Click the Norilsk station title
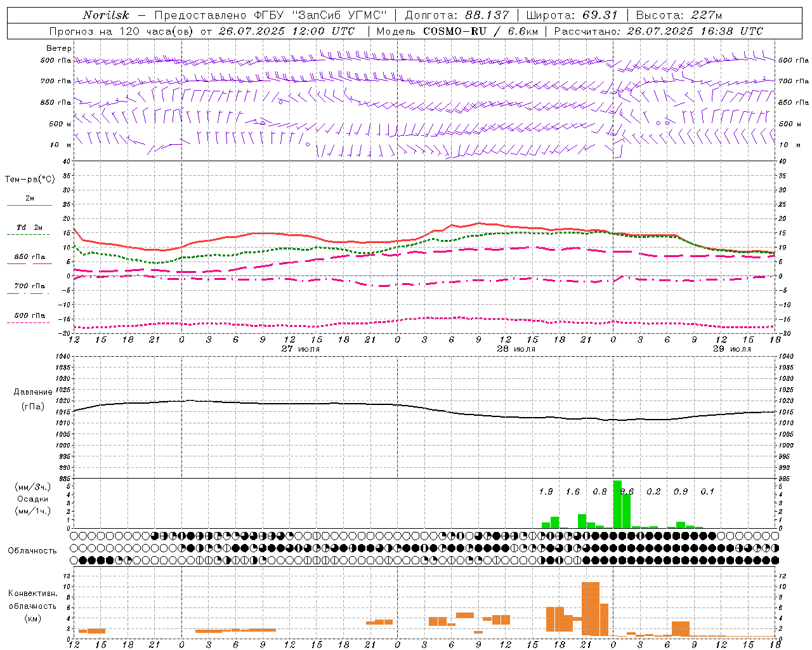Image resolution: width=812 pixels, height=650 pixels. (x=106, y=15)
